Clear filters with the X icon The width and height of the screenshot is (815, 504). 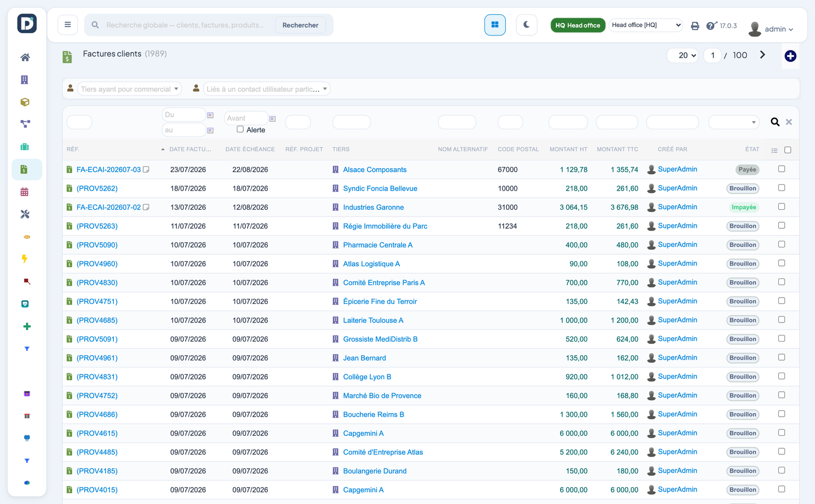pos(789,122)
